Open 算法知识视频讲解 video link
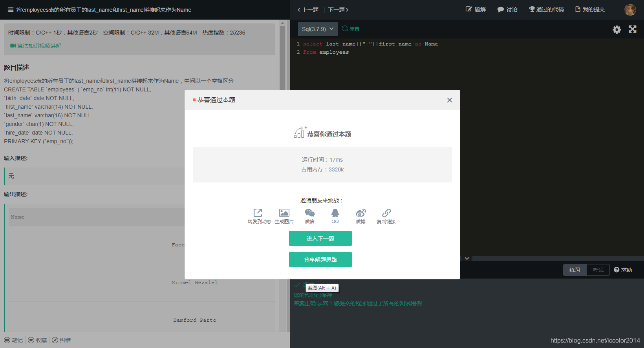Viewport: 644px width, 348px height. click(36, 46)
